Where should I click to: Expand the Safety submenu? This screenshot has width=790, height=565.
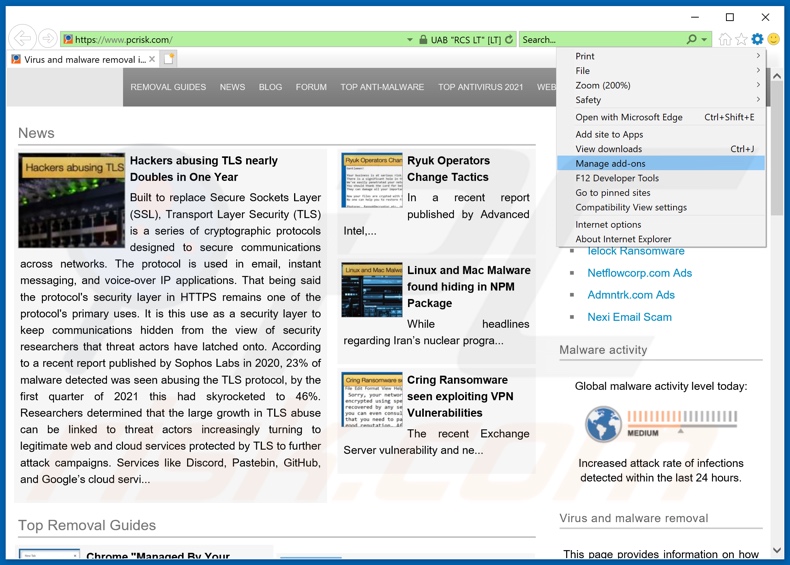tap(661, 100)
